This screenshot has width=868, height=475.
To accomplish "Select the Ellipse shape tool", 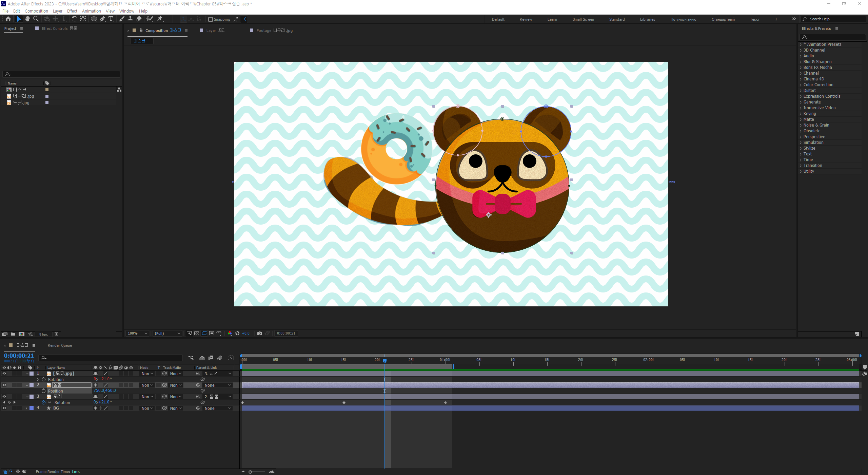I will [x=94, y=19].
